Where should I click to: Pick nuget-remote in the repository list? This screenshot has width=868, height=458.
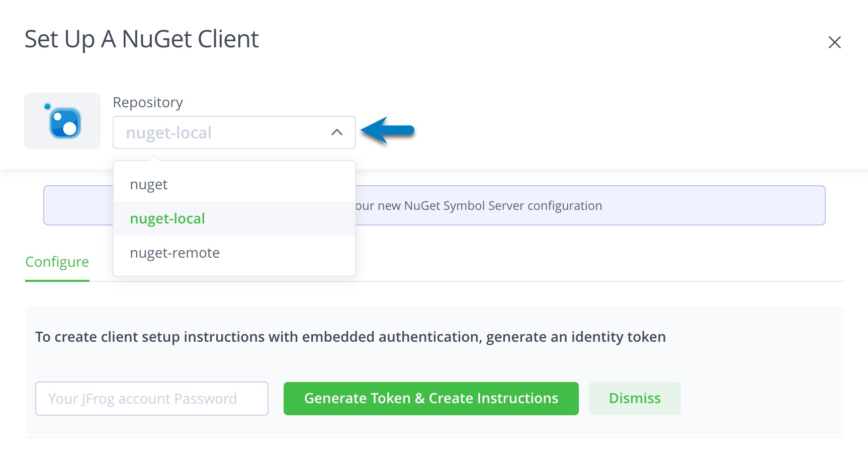234,253
